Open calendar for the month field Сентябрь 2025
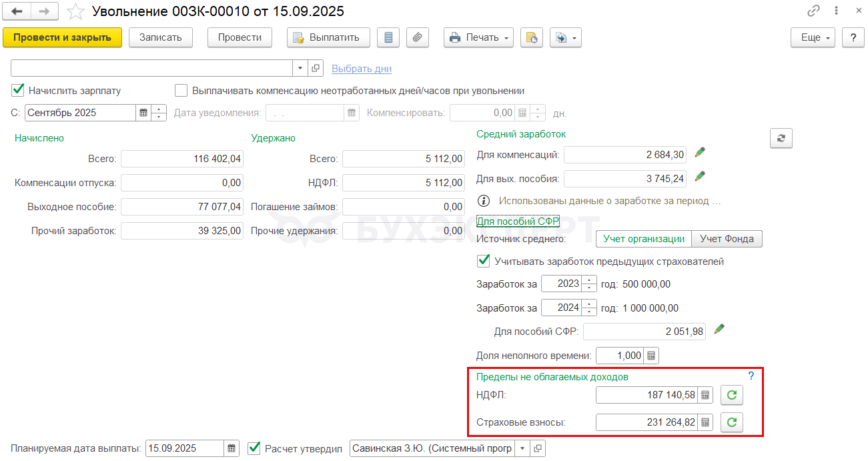868x461 pixels. (143, 113)
